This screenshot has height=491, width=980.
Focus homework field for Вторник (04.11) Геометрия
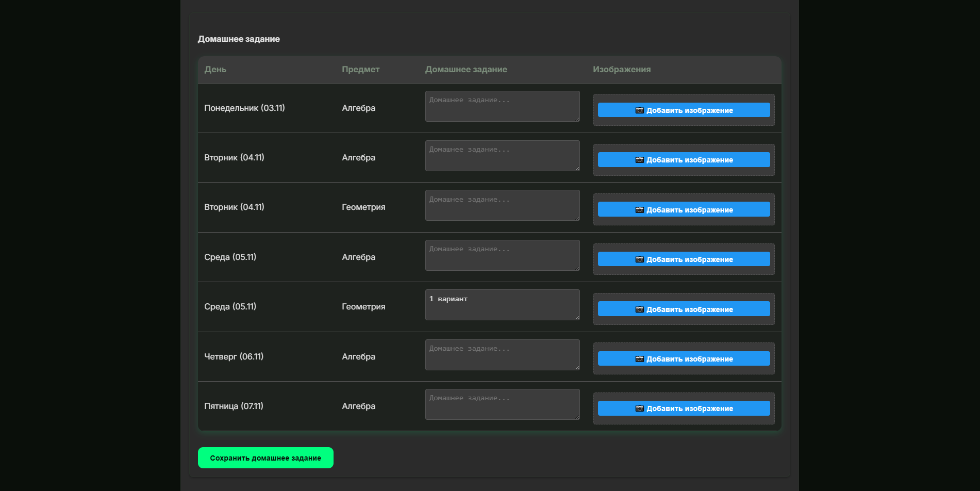[503, 205]
